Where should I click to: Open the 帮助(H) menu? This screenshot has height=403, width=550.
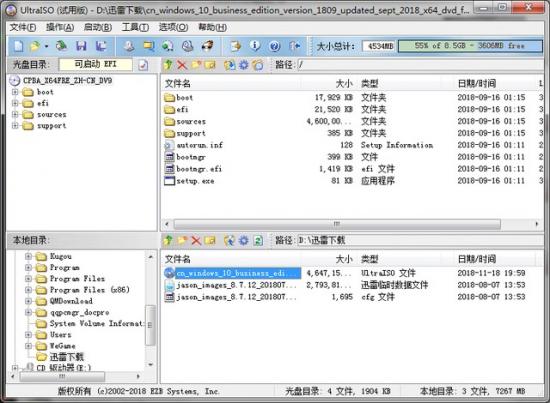(x=212, y=27)
